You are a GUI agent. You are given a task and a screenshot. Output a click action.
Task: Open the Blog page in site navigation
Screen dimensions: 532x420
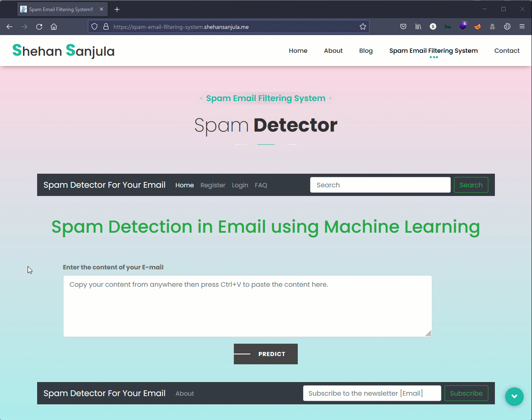(366, 51)
